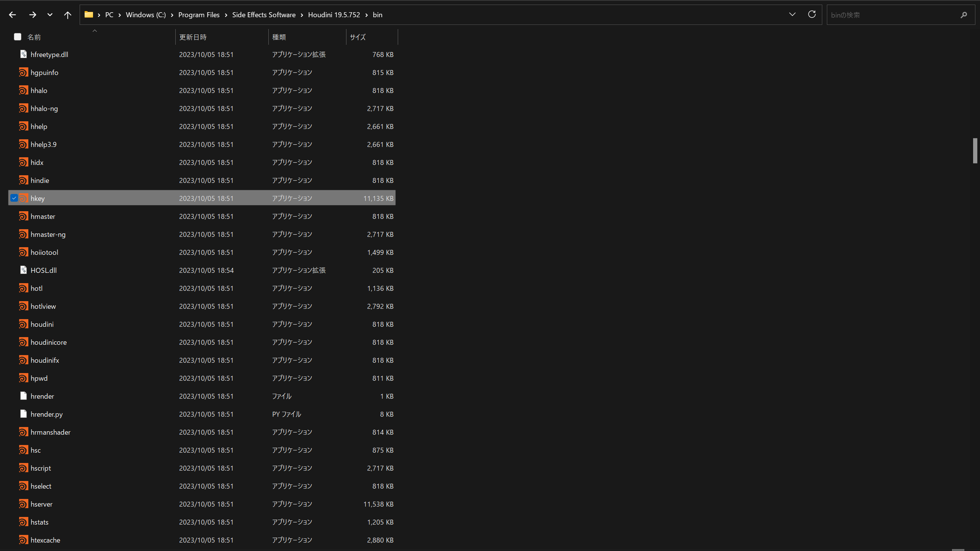Select the hselect file name

click(41, 486)
